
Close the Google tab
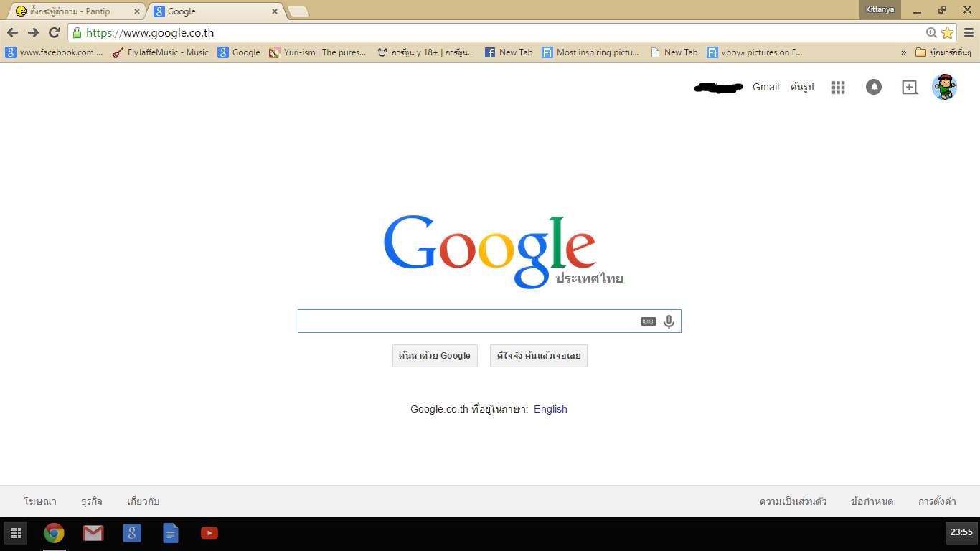pos(274,11)
